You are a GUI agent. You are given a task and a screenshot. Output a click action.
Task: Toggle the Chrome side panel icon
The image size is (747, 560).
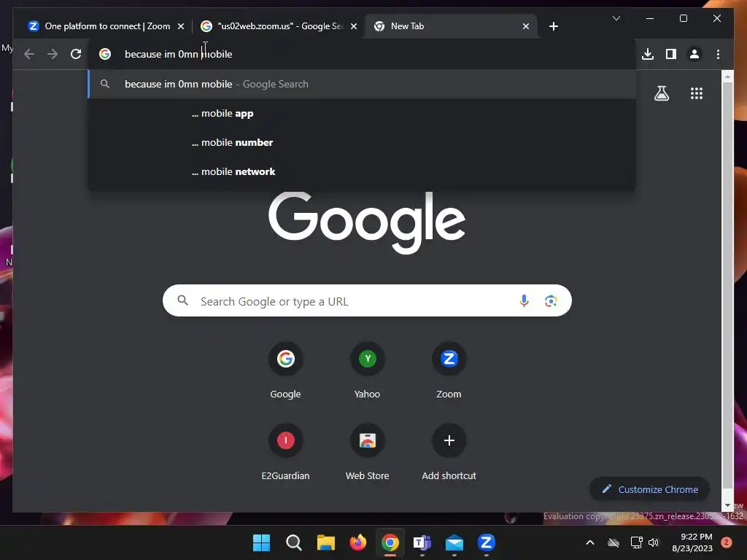671,54
